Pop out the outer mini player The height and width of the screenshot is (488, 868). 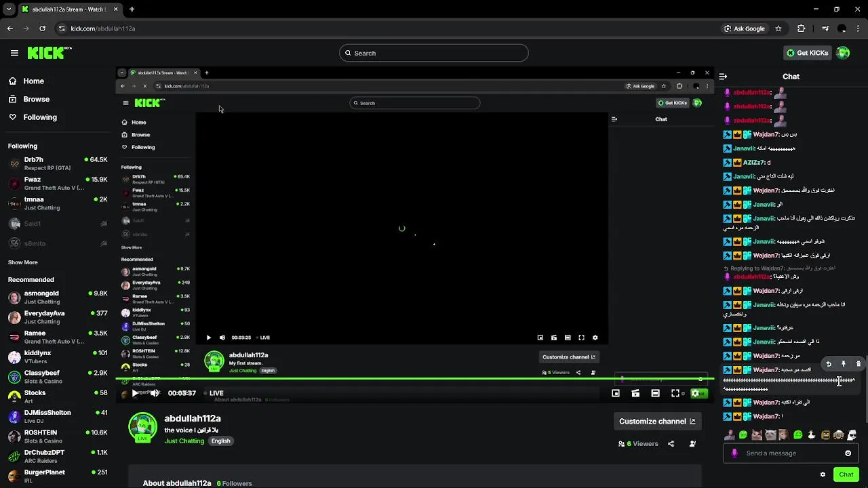click(x=616, y=393)
